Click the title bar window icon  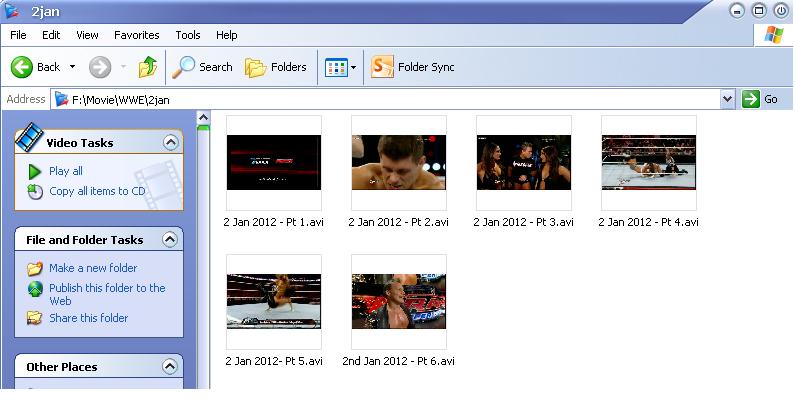coord(12,11)
